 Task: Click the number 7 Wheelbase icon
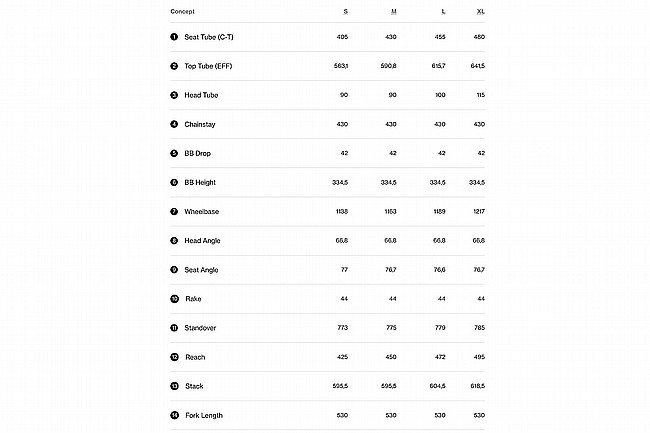coord(174,211)
